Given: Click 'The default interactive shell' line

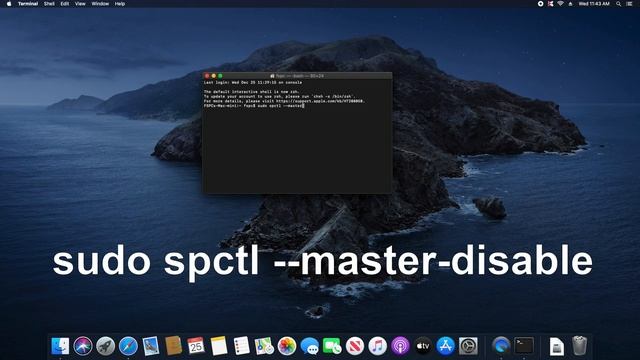Looking at the screenshot, I should [251, 92].
